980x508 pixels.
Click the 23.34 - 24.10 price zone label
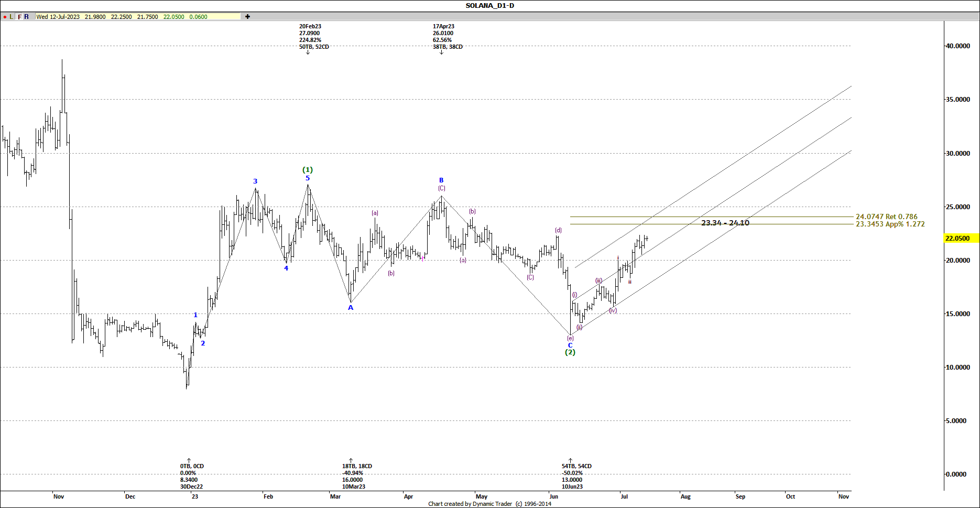coord(725,223)
